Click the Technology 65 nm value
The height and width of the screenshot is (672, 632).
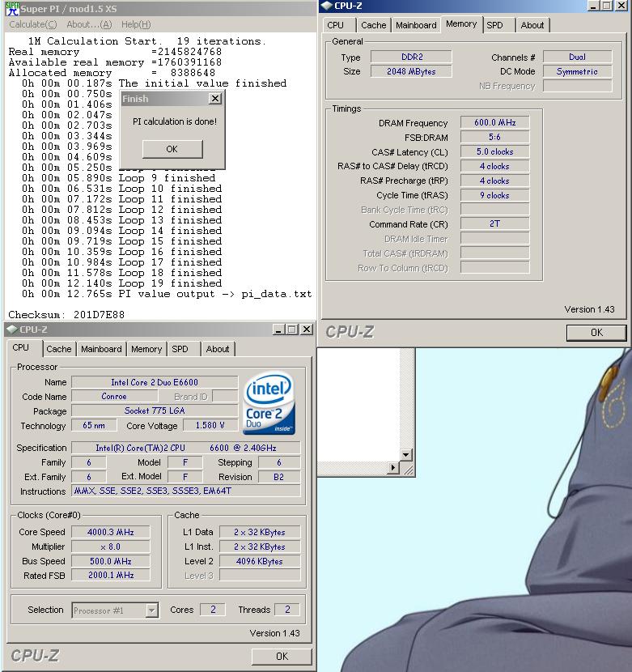point(94,425)
